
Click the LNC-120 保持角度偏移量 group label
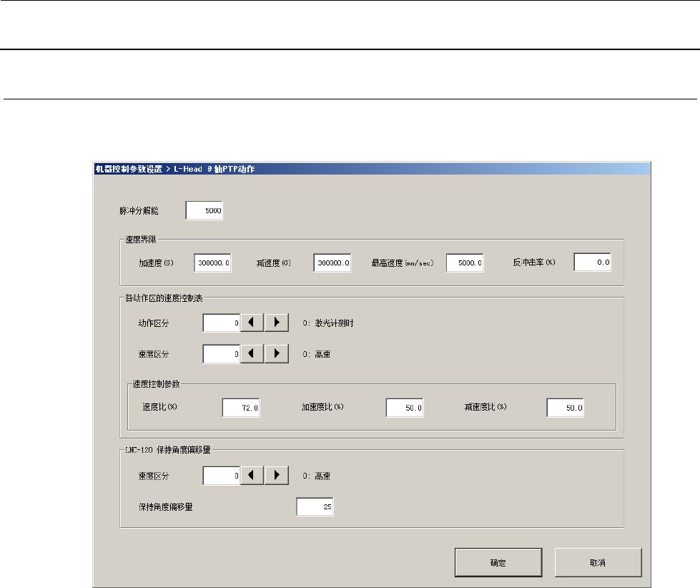pyautogui.click(x=168, y=450)
